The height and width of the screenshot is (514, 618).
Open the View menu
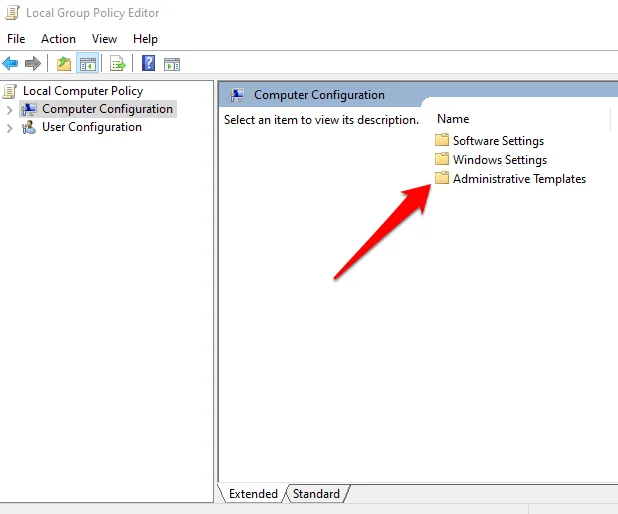point(104,39)
